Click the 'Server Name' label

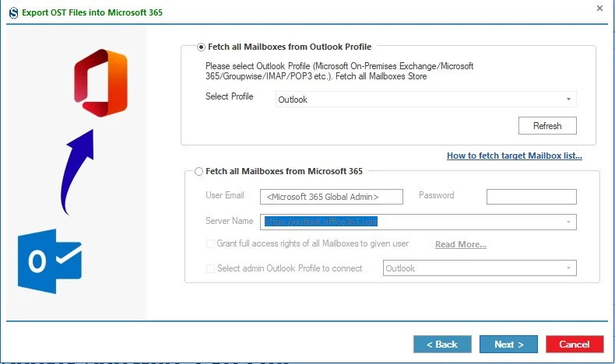[230, 221]
